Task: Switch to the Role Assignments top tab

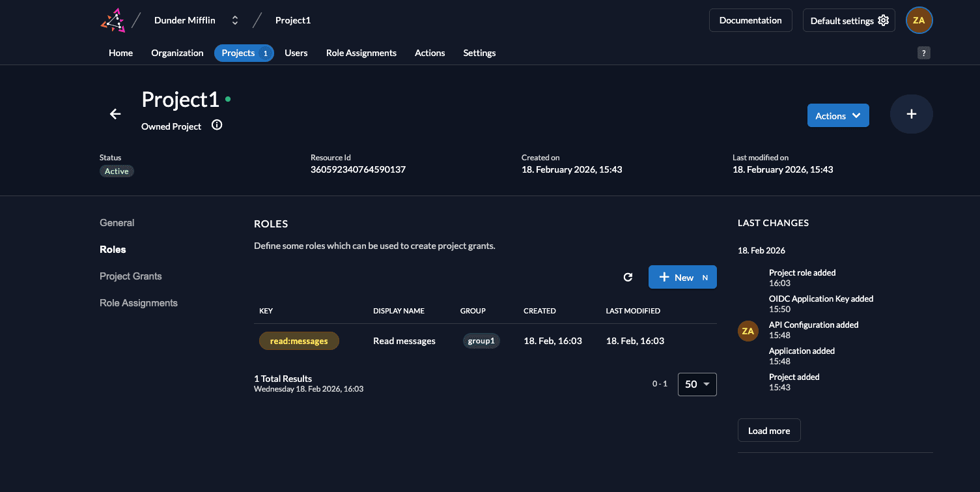Action: (x=361, y=53)
